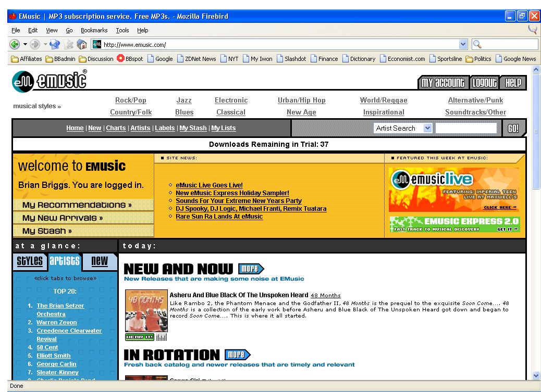The width and height of the screenshot is (541, 392).
Task: Open the Economist.com bookmark
Action: (402, 59)
